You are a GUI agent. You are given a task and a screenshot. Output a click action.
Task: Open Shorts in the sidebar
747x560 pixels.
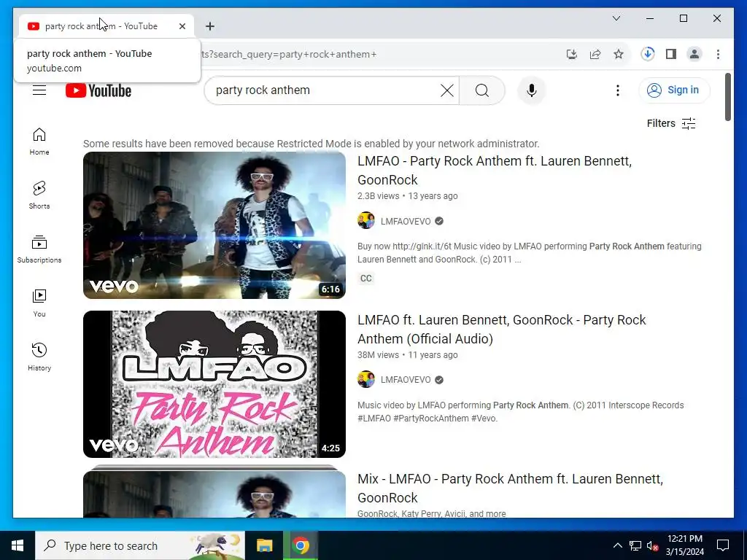(x=39, y=195)
